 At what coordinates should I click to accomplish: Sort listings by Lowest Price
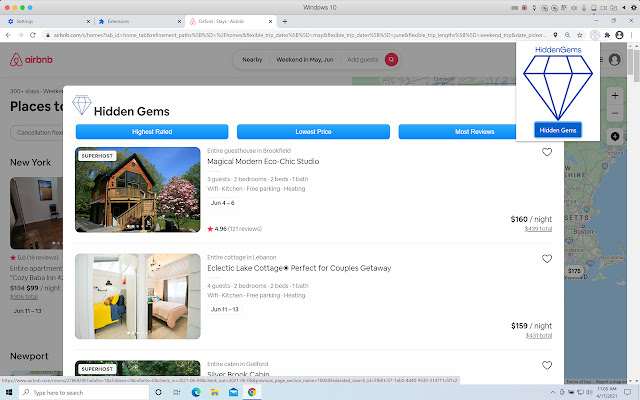pos(313,132)
